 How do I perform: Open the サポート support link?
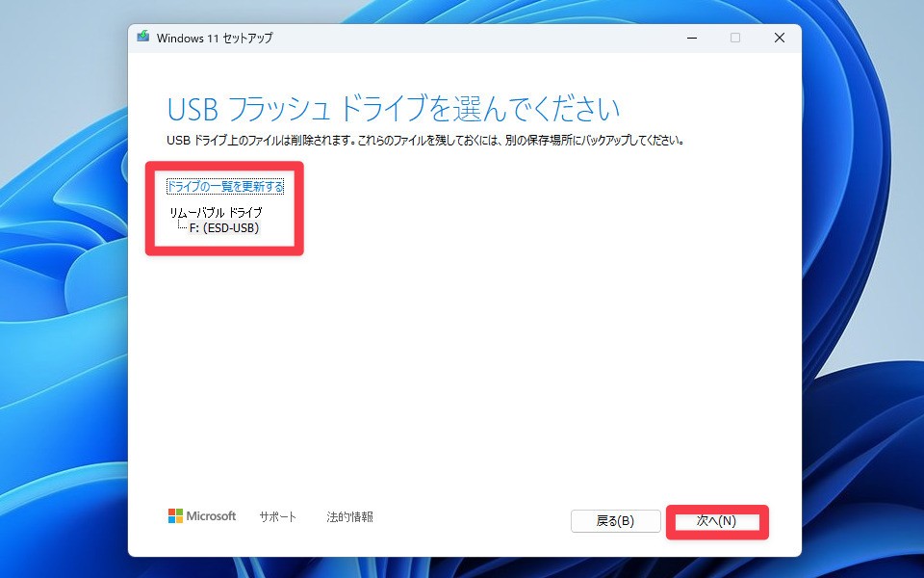click(x=277, y=515)
